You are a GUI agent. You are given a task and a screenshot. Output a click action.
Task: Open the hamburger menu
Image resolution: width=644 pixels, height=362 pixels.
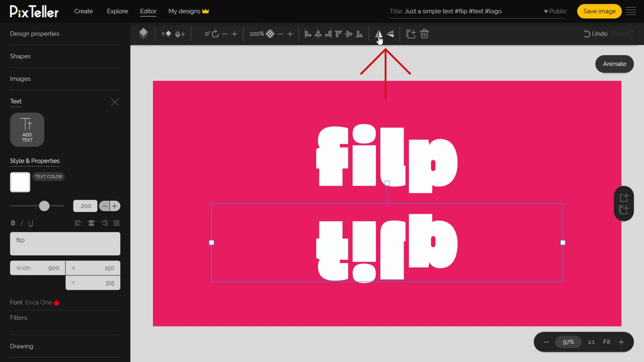point(631,11)
